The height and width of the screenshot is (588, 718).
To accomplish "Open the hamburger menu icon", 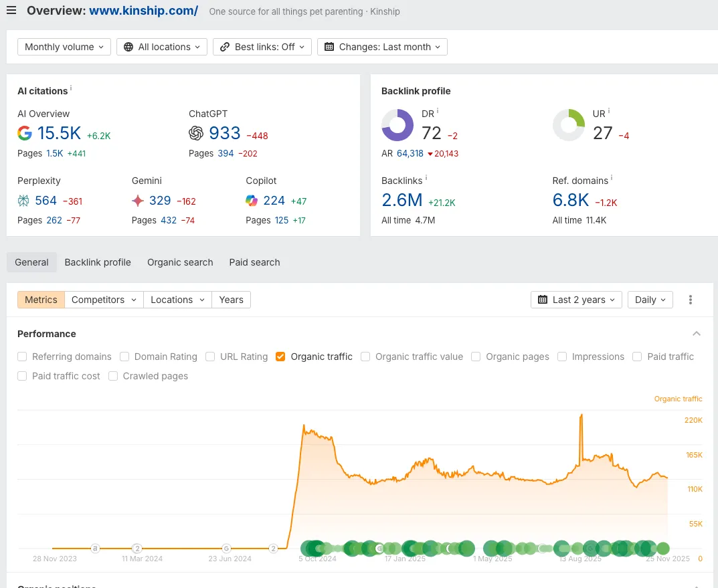I will click(11, 10).
